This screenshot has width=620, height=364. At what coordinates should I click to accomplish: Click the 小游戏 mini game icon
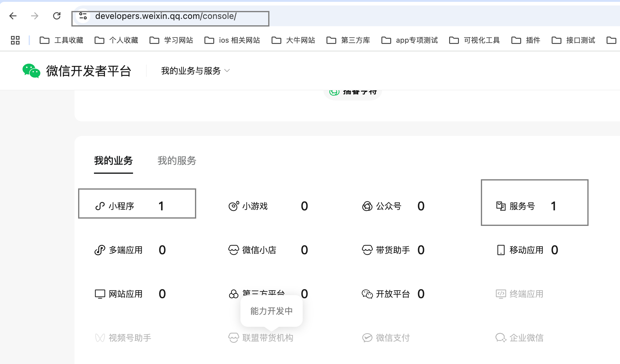(x=234, y=206)
